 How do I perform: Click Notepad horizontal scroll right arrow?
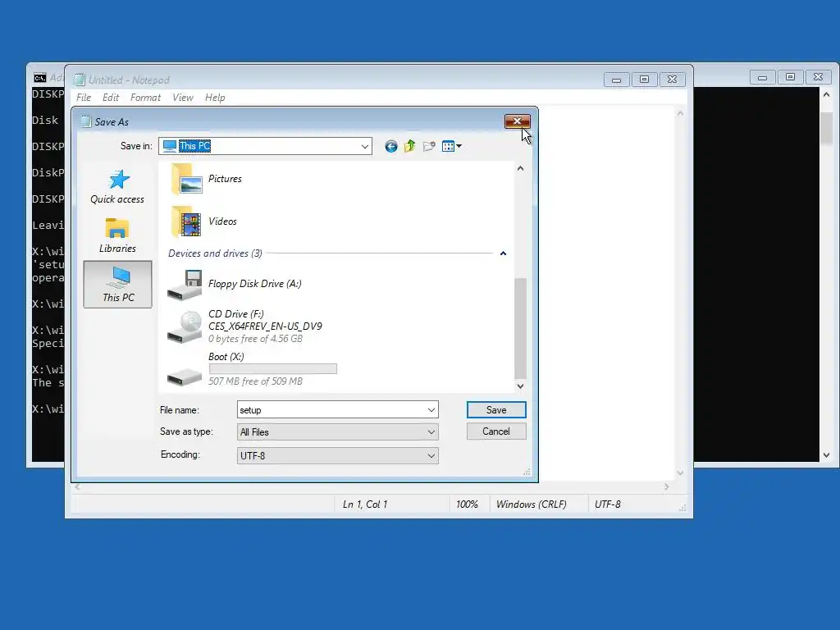point(666,487)
